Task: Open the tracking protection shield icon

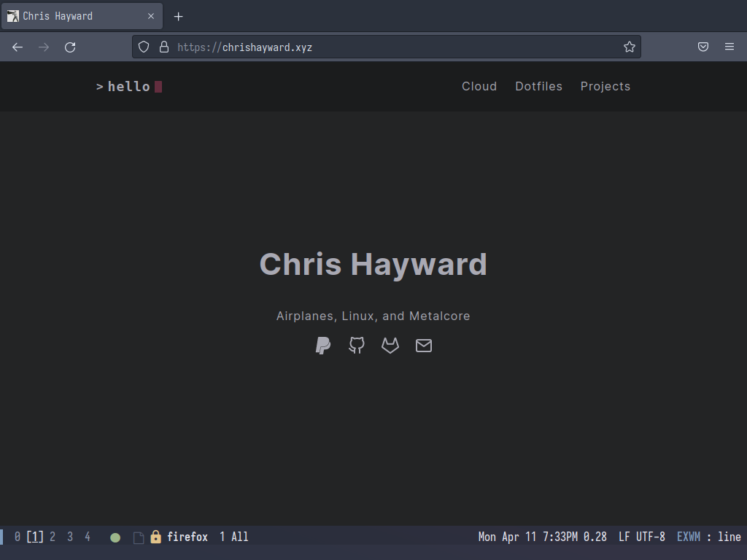Action: coord(144,47)
